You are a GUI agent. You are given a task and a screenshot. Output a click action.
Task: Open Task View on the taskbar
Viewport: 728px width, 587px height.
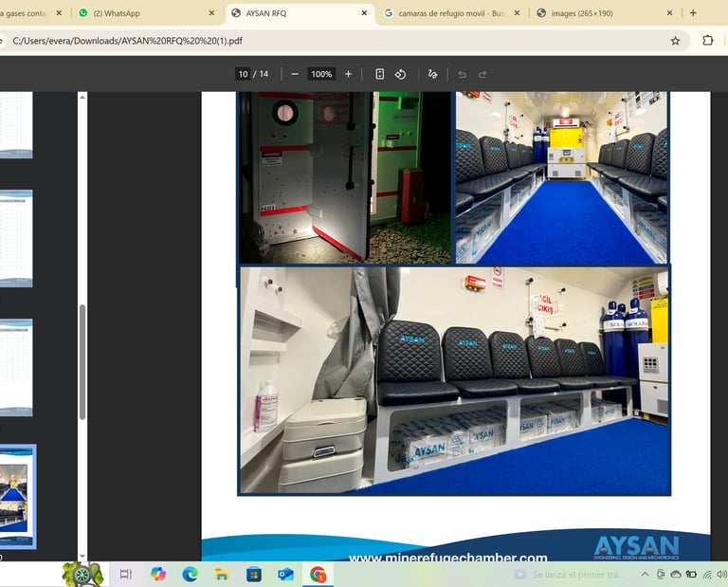point(126,575)
